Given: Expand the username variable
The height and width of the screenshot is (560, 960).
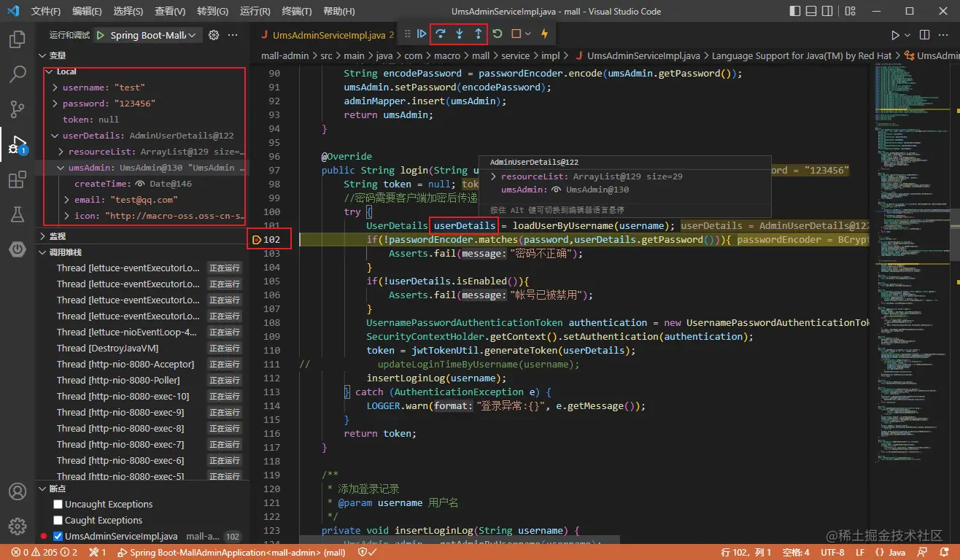Looking at the screenshot, I should (55, 87).
